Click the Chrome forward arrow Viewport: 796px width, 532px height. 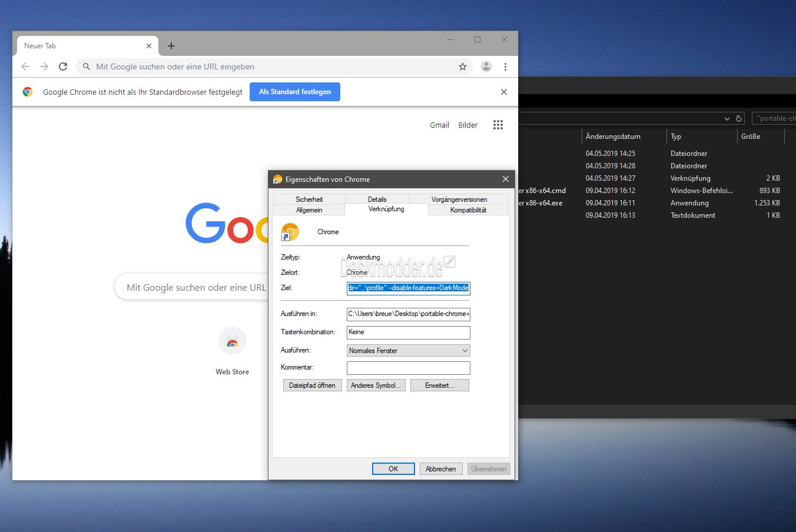pos(44,66)
